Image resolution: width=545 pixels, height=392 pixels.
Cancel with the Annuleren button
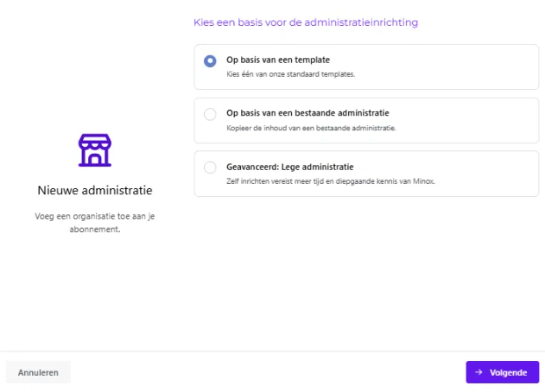[38, 372]
